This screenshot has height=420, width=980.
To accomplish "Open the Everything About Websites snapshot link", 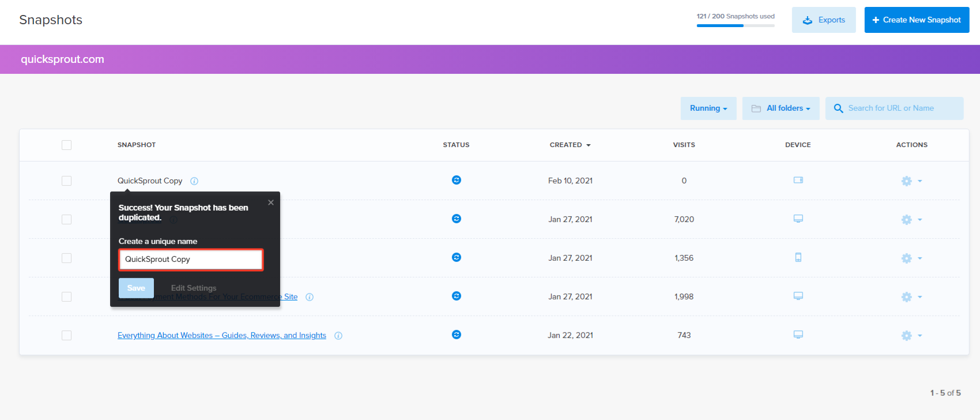I will [222, 335].
